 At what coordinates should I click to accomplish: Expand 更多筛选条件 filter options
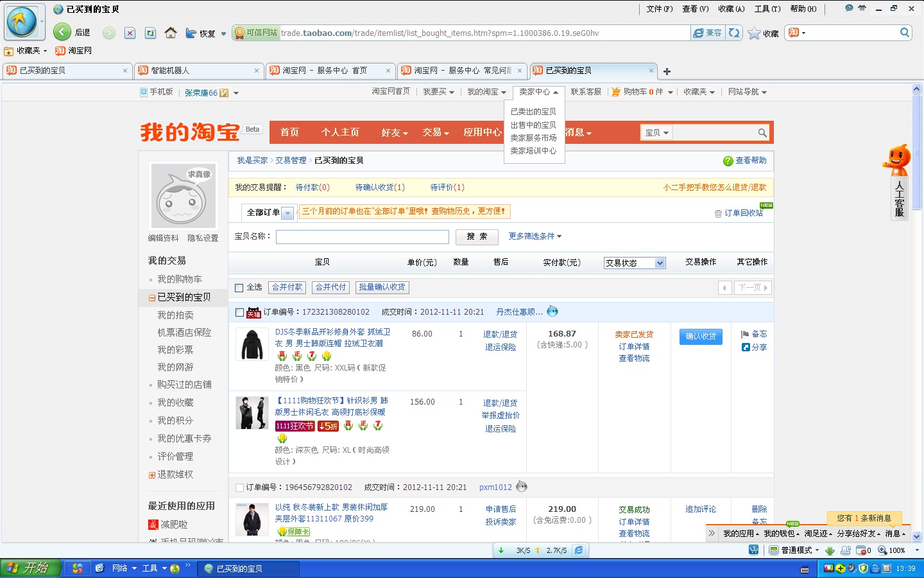point(535,236)
